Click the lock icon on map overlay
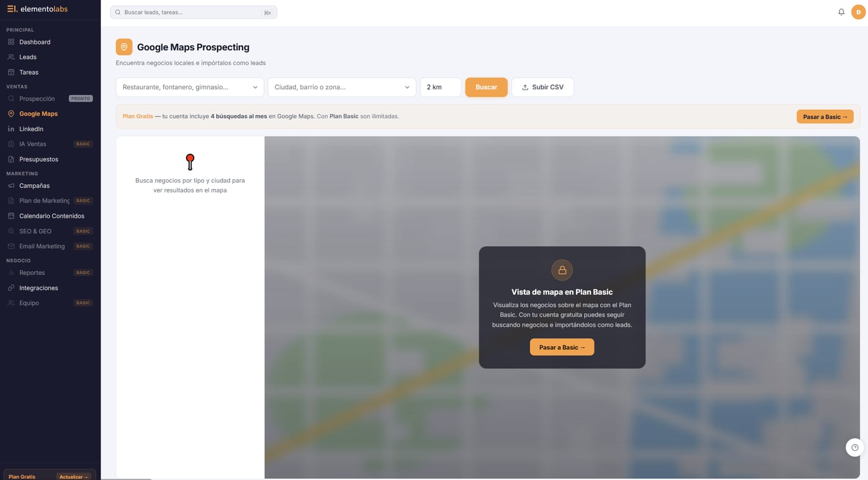 tap(562, 270)
